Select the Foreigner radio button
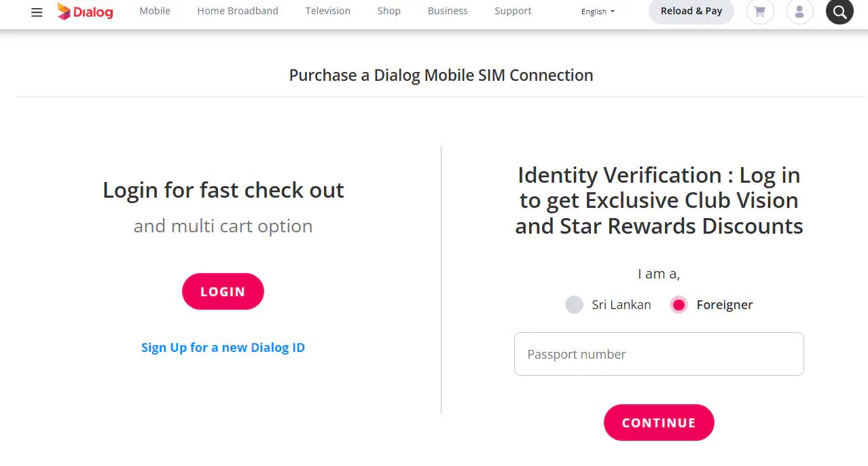Screen dimensions: 868x466 point(678,305)
